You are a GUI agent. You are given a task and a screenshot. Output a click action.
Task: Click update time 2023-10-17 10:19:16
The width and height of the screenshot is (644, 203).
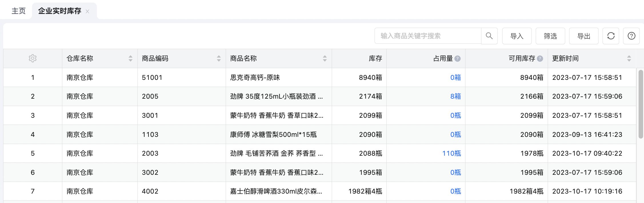pos(587,191)
